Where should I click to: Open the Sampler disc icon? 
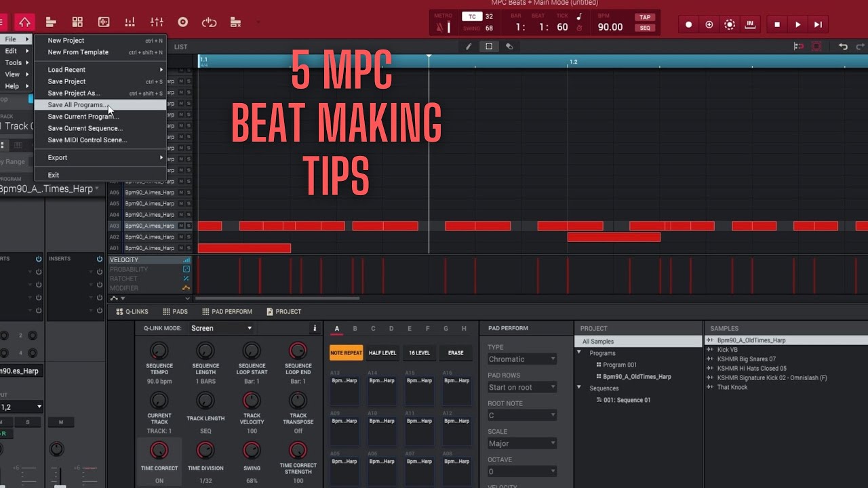click(x=182, y=23)
